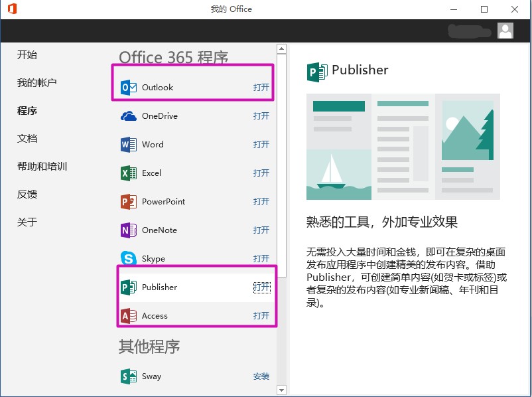Click the Sway app icon
532x397 pixels.
pyautogui.click(x=129, y=376)
